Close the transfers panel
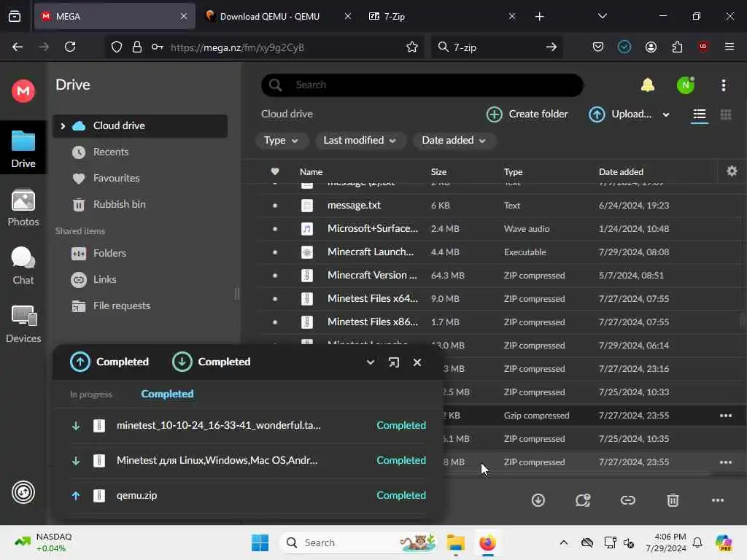 click(x=417, y=362)
